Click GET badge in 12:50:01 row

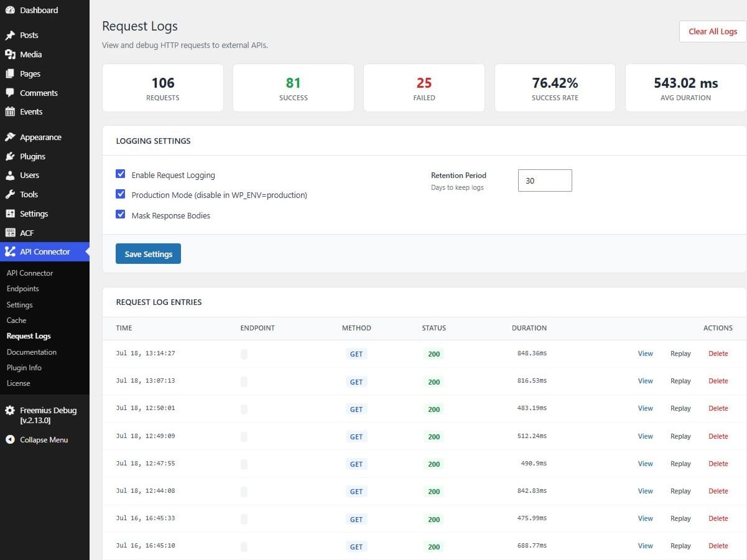point(356,409)
